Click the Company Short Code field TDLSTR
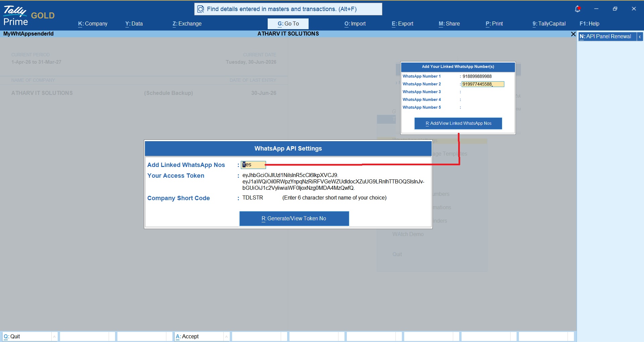644x342 pixels. coord(253,198)
